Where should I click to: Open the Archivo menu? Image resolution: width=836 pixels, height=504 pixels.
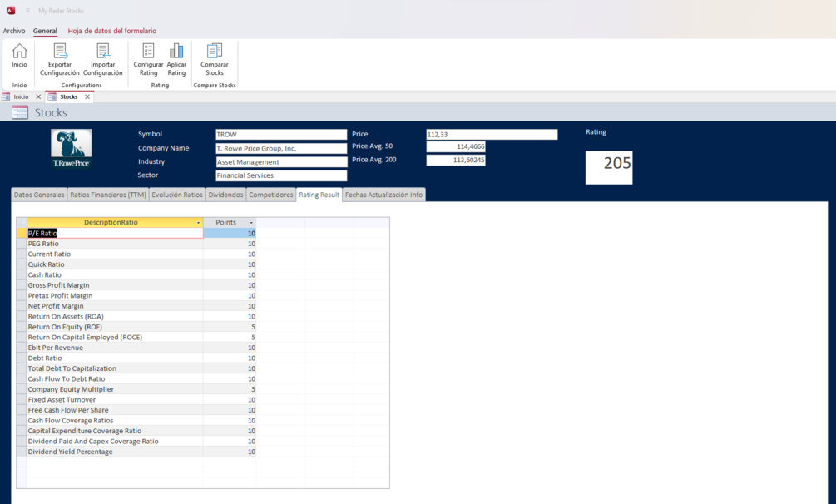pos(14,31)
